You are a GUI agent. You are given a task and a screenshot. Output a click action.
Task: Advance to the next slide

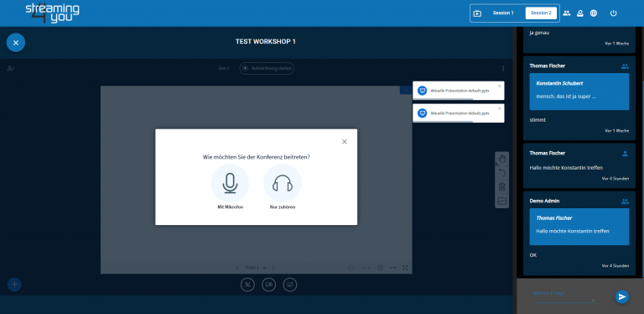273,268
